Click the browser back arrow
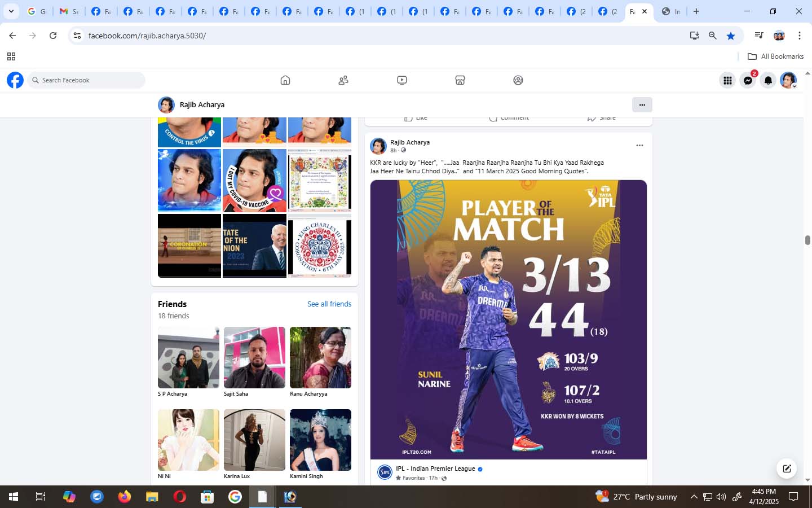This screenshot has height=508, width=812. pyautogui.click(x=12, y=36)
